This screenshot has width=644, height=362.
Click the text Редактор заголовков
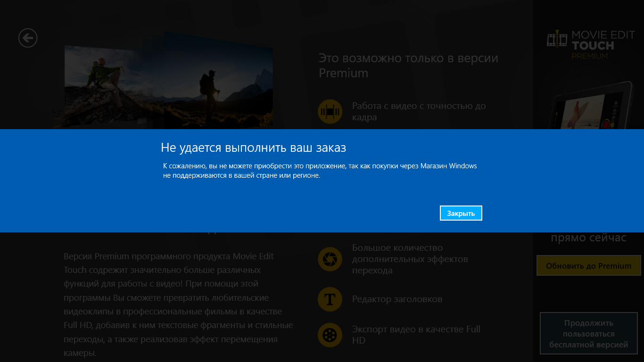point(397,299)
